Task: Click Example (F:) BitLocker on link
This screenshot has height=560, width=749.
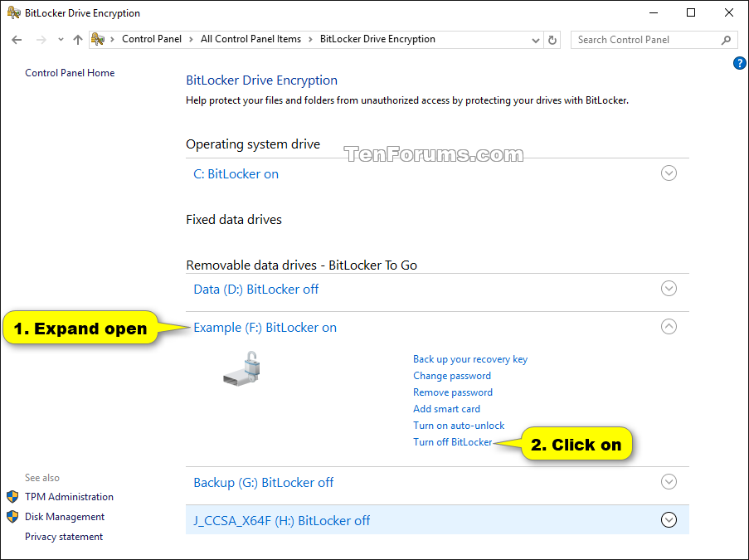Action: [265, 328]
